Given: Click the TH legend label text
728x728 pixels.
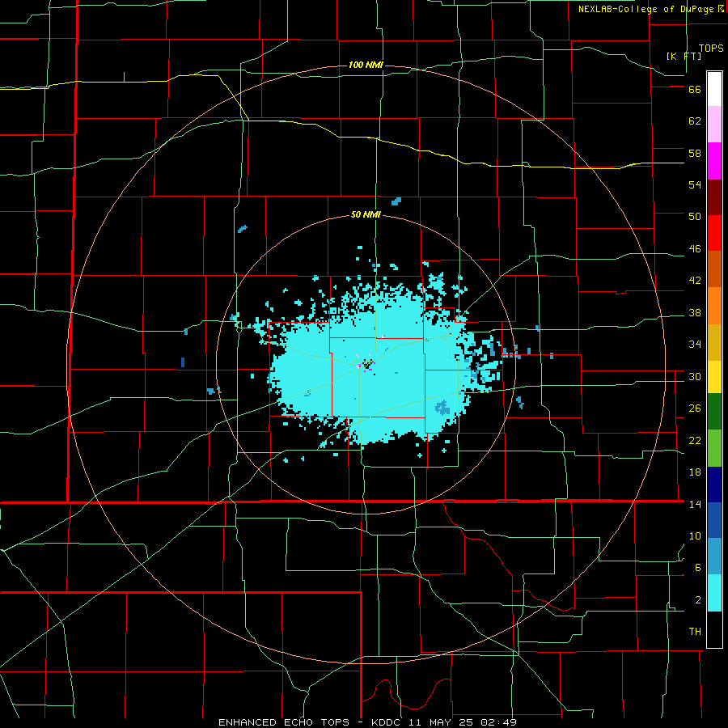Looking at the screenshot, I should (695, 632).
